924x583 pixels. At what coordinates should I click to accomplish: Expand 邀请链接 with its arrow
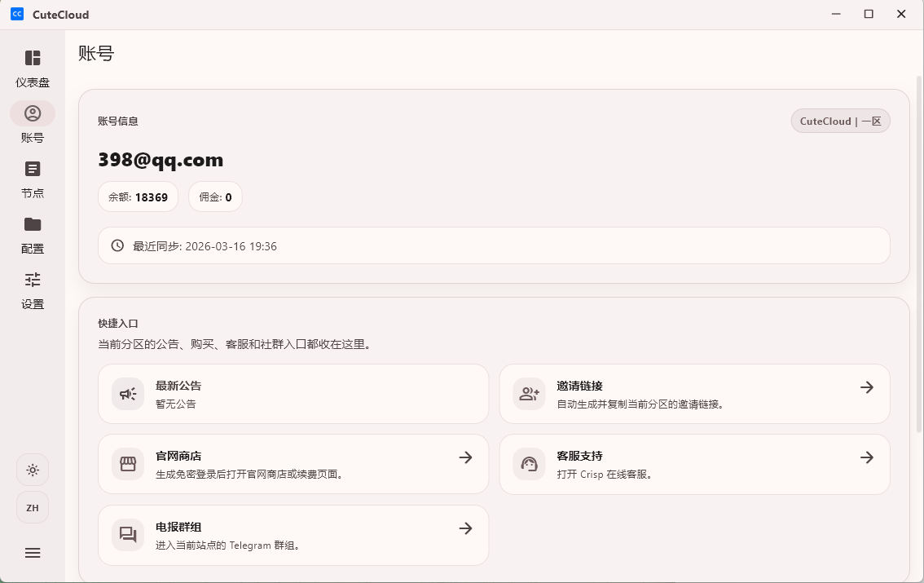pyautogui.click(x=867, y=387)
